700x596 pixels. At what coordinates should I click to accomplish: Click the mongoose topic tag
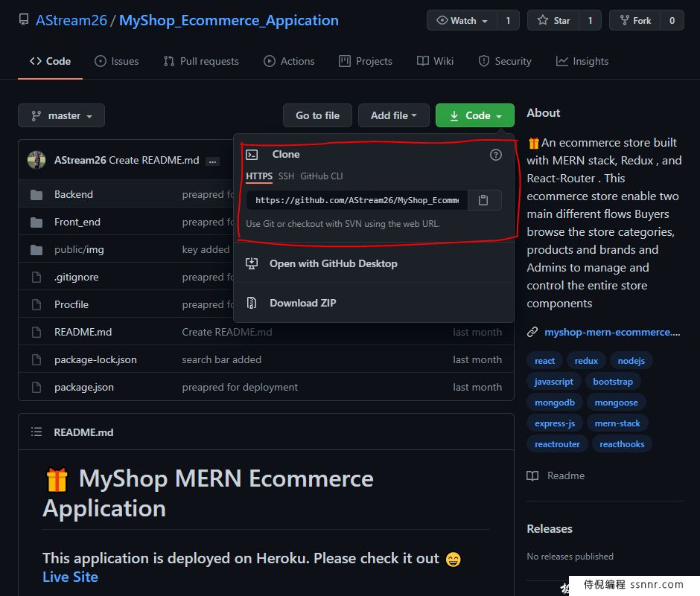pos(616,403)
